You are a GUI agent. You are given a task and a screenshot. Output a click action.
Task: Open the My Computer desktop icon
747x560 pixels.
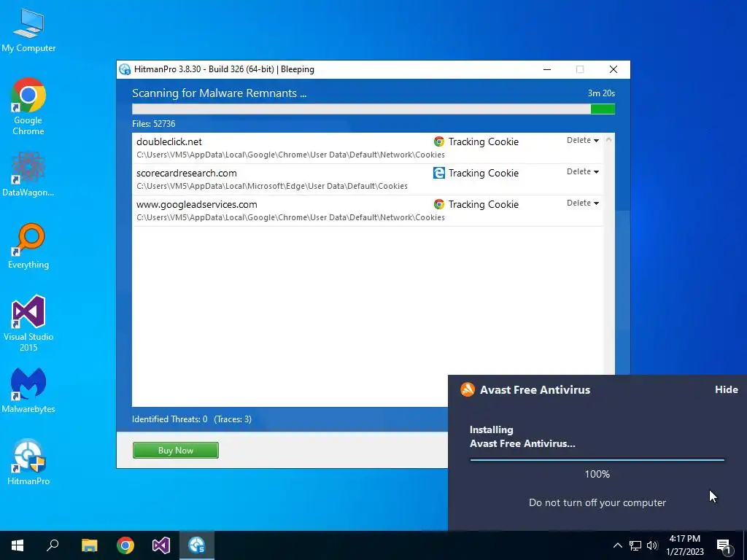(28, 29)
